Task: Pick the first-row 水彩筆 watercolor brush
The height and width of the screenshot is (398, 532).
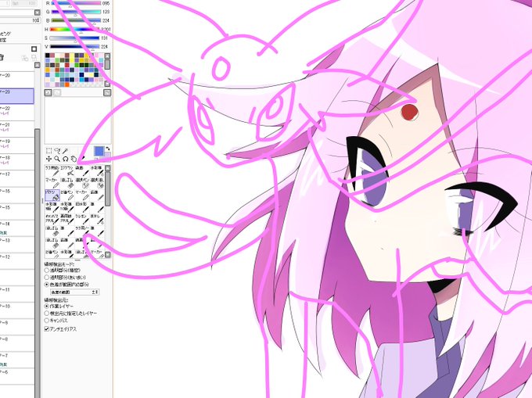Action: [97, 171]
